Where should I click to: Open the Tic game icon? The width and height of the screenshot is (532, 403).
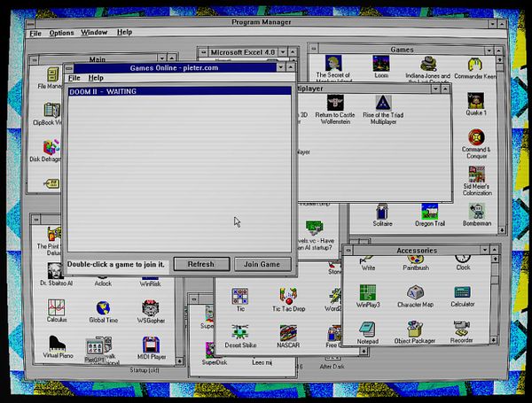tap(240, 296)
